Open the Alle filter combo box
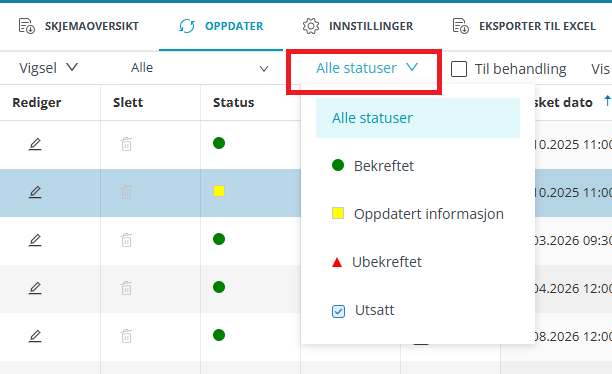 199,68
